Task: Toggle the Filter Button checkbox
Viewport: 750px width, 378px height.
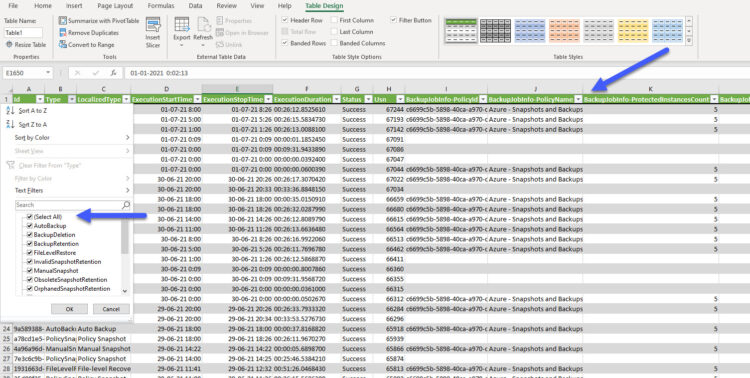Action: click(x=394, y=20)
